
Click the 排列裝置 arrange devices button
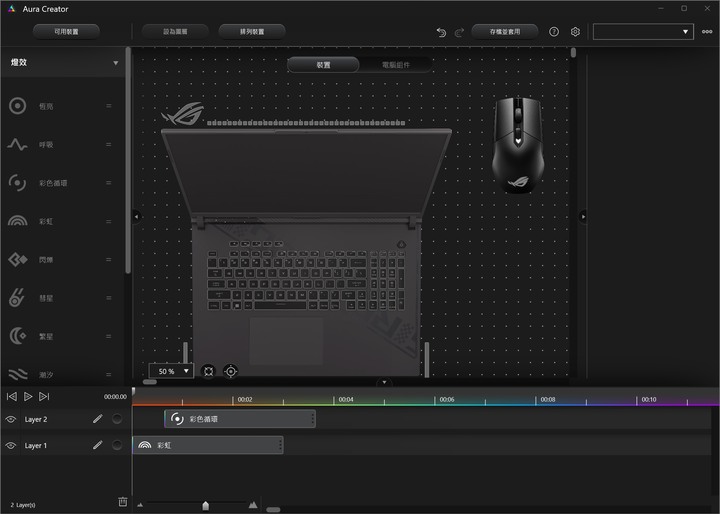(252, 31)
